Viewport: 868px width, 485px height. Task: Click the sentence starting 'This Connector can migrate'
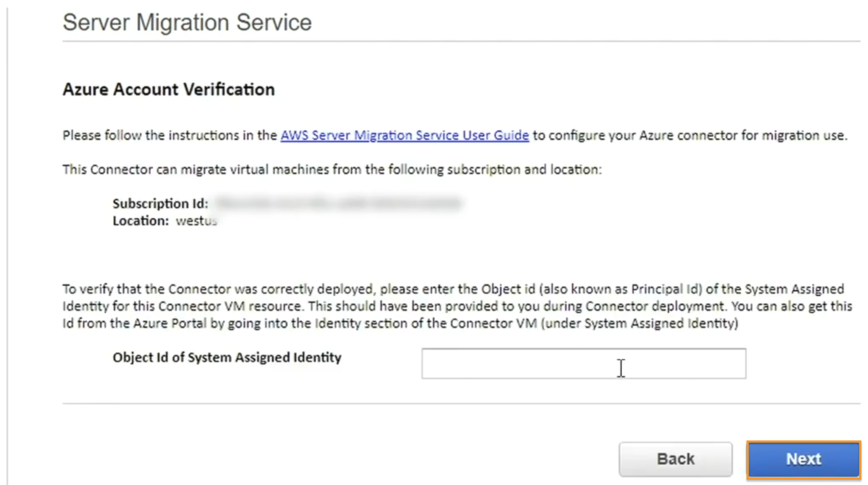pos(332,170)
